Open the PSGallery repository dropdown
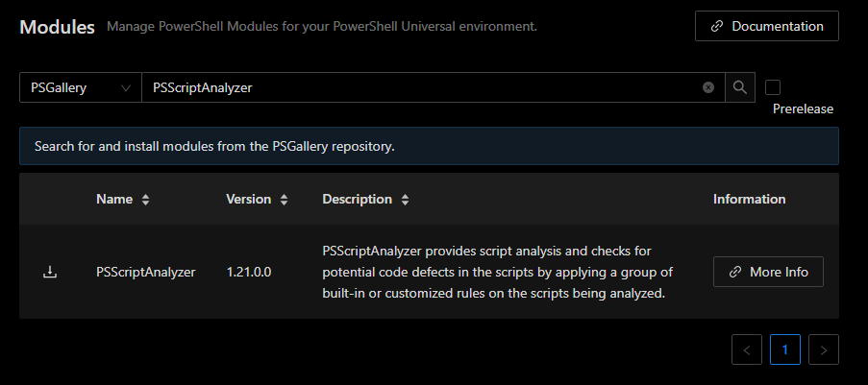This screenshot has width=868, height=385. [x=81, y=87]
